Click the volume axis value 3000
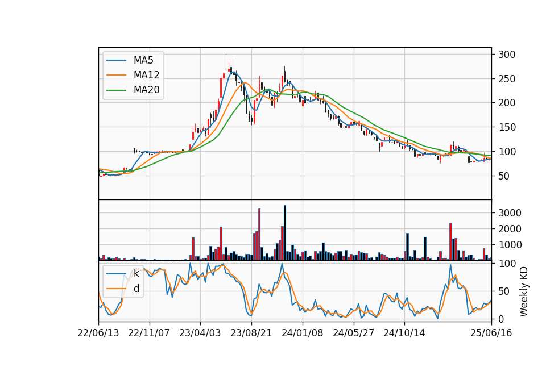The image size is (546, 392). (510, 213)
